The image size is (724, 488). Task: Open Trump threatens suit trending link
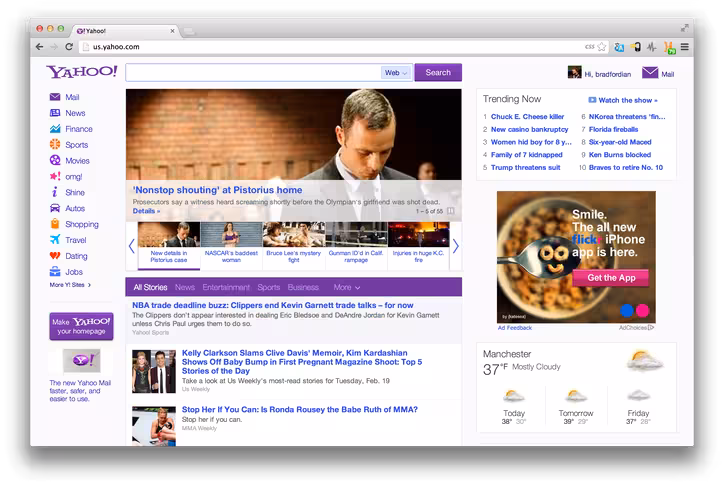tap(525, 168)
